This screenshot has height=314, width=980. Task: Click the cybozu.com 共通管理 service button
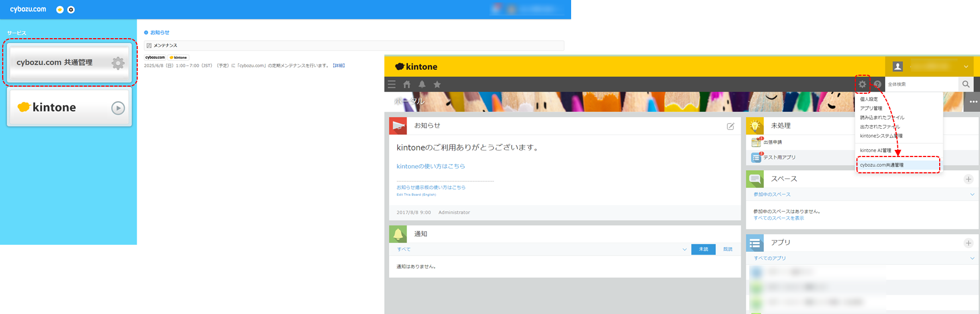click(x=70, y=63)
